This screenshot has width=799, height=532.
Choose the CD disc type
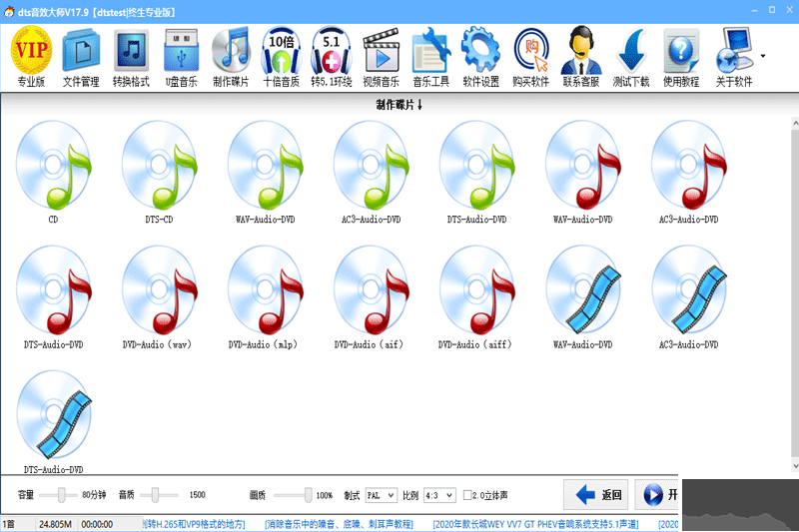(x=53, y=172)
